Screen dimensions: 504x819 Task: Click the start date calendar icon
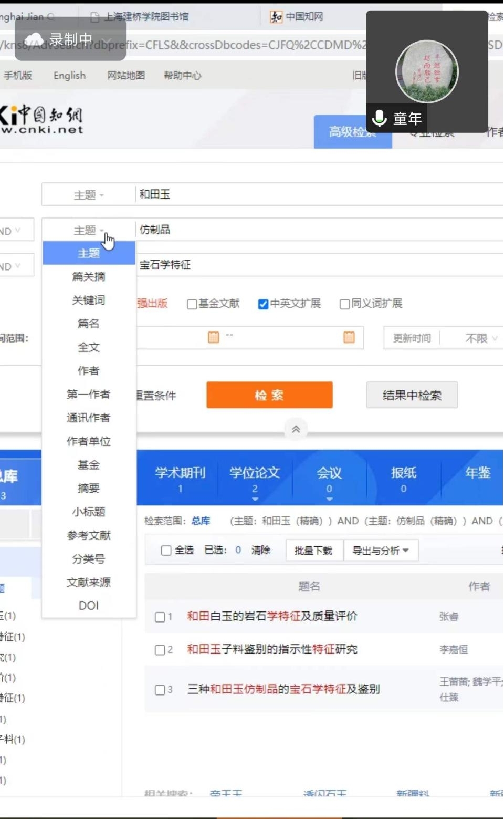pyautogui.click(x=213, y=337)
